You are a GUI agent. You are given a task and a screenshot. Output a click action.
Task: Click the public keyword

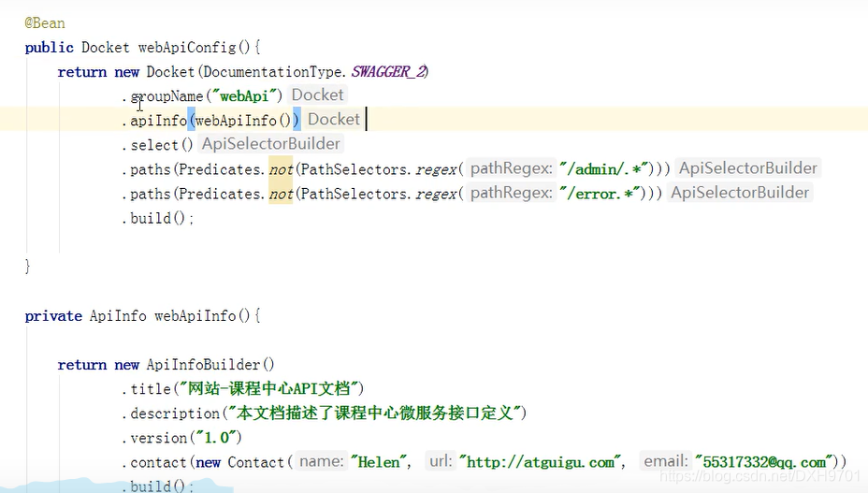[50, 48]
